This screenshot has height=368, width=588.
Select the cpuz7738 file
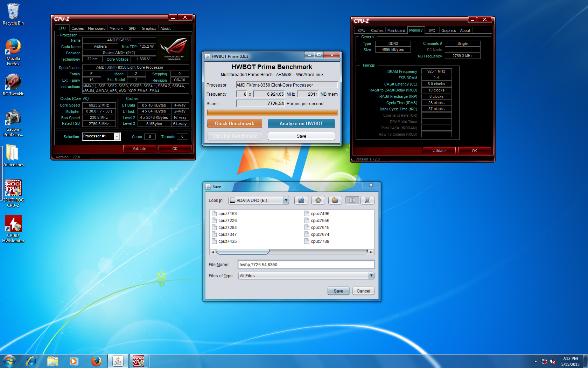pyautogui.click(x=317, y=241)
